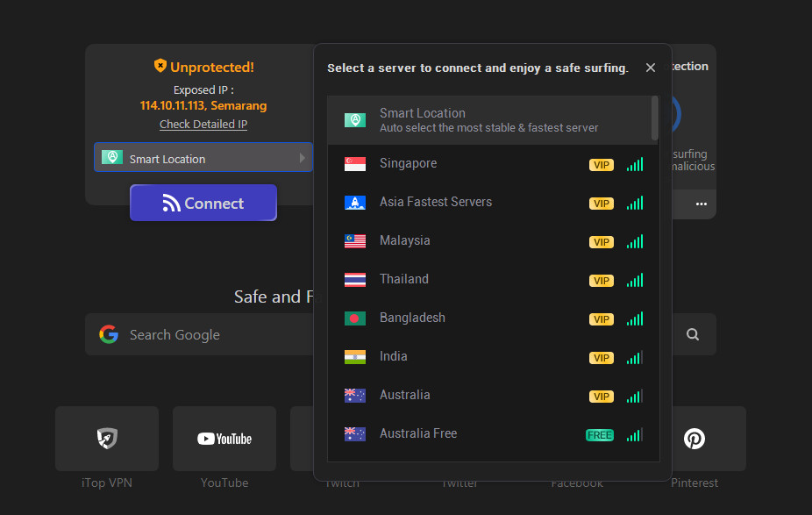Click the magnifier search icon

click(693, 334)
